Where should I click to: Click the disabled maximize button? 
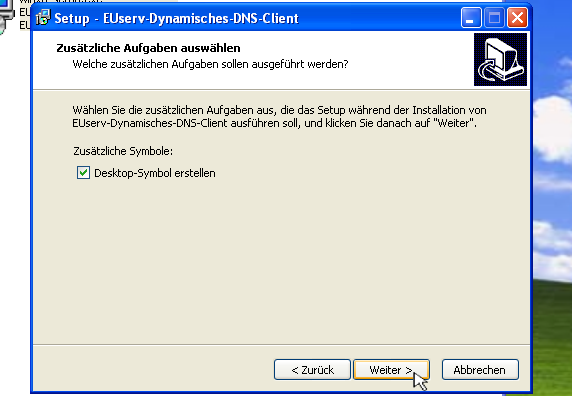494,18
